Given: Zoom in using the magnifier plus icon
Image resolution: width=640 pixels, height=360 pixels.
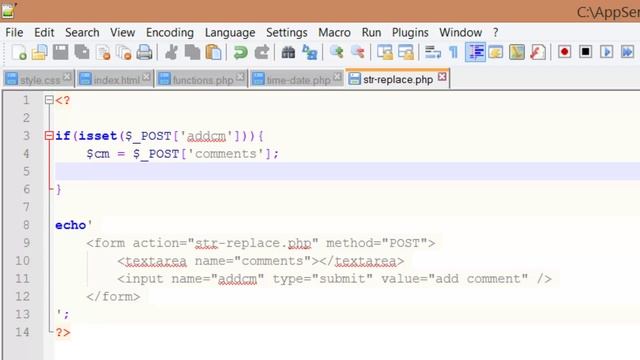Looking at the screenshot, I should tap(337, 52).
